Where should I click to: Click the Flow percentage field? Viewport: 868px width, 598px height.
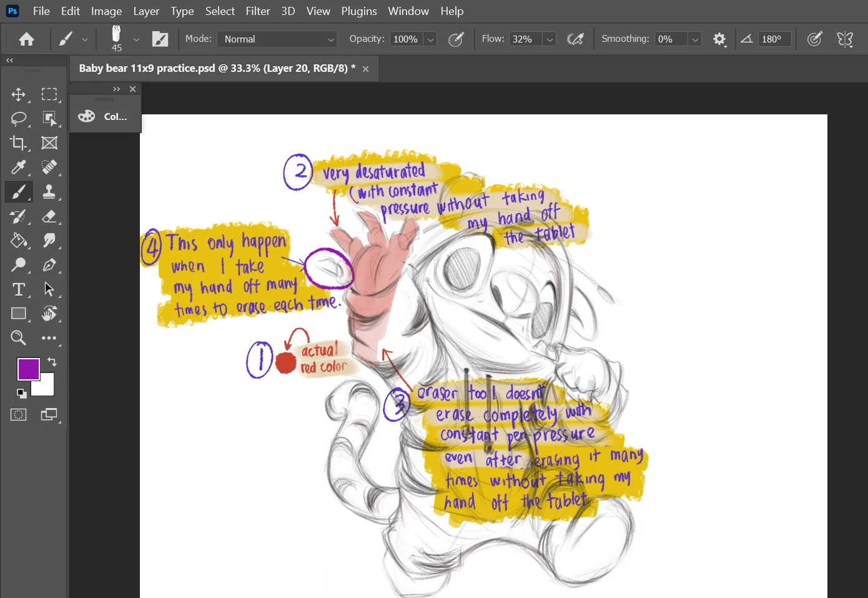click(x=525, y=39)
